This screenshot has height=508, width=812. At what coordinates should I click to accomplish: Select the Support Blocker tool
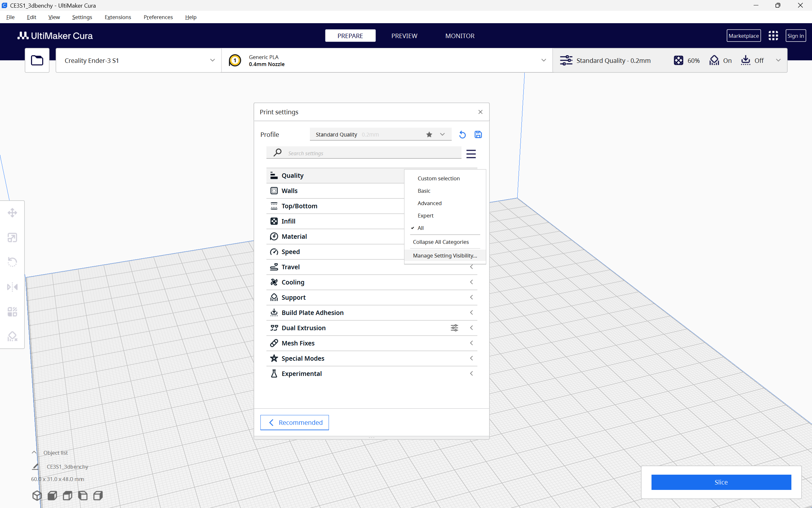pos(12,336)
